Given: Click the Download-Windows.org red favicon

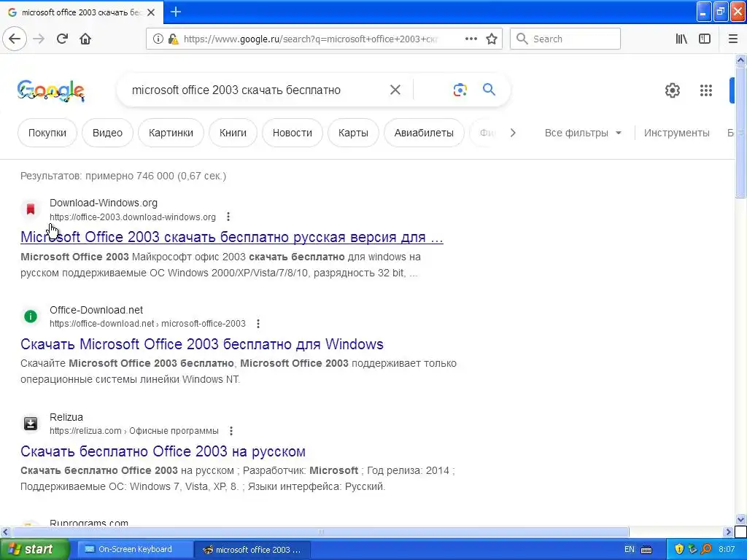Looking at the screenshot, I should pyautogui.click(x=31, y=209).
